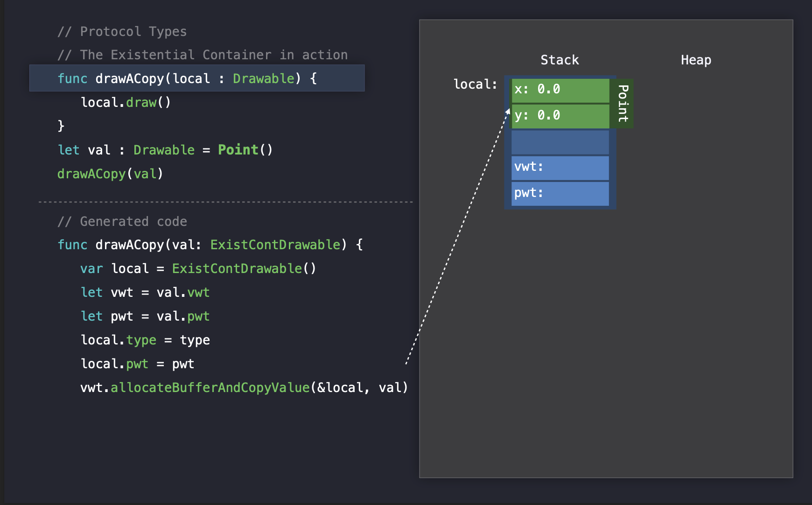This screenshot has width=812, height=505.
Task: Click the blue 'pwt:' stack cell
Action: (560, 194)
